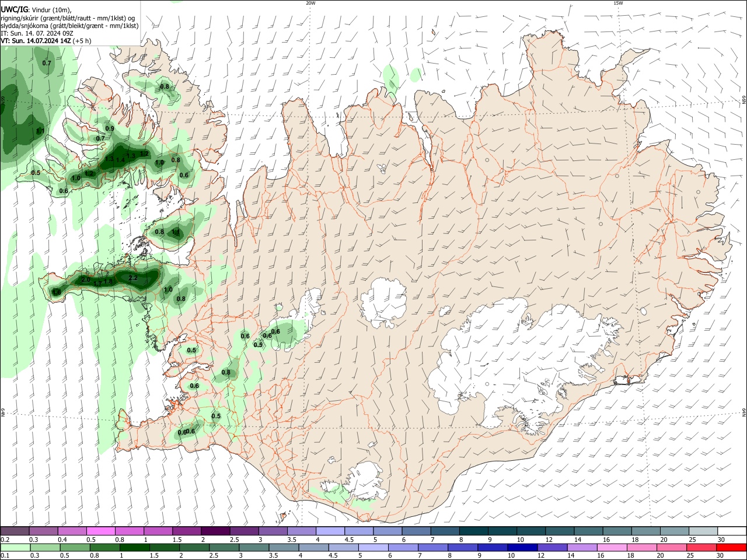Click the 0.4 label on the upper scale

(62, 540)
